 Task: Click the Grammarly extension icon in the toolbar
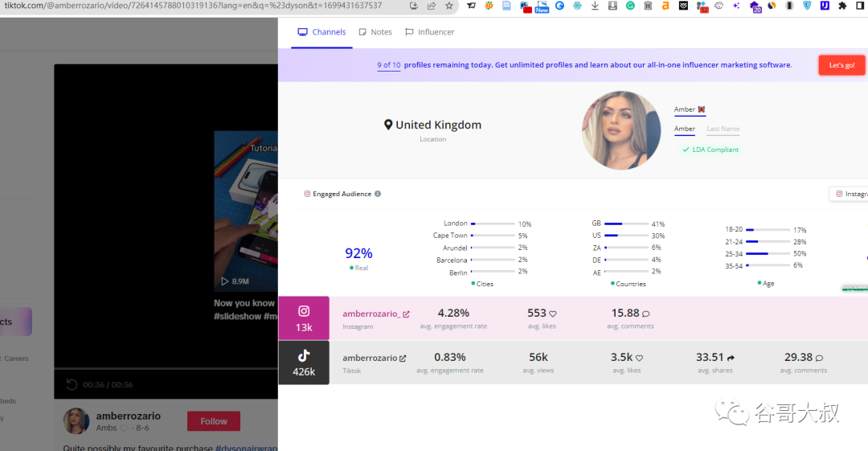coord(630,6)
